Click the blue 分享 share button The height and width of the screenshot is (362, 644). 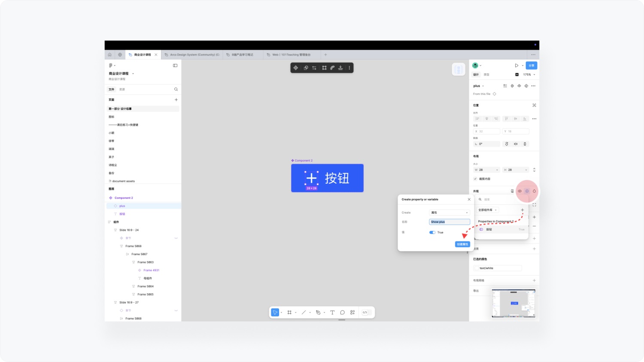tap(532, 65)
